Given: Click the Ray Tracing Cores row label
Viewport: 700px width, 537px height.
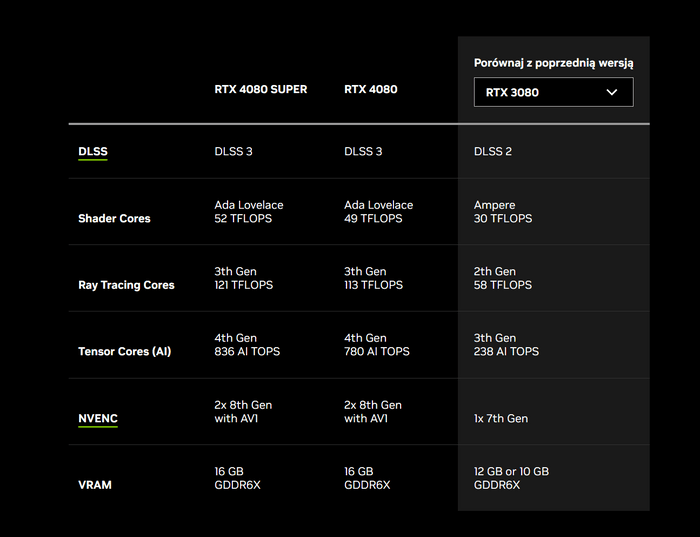Looking at the screenshot, I should (x=126, y=285).
